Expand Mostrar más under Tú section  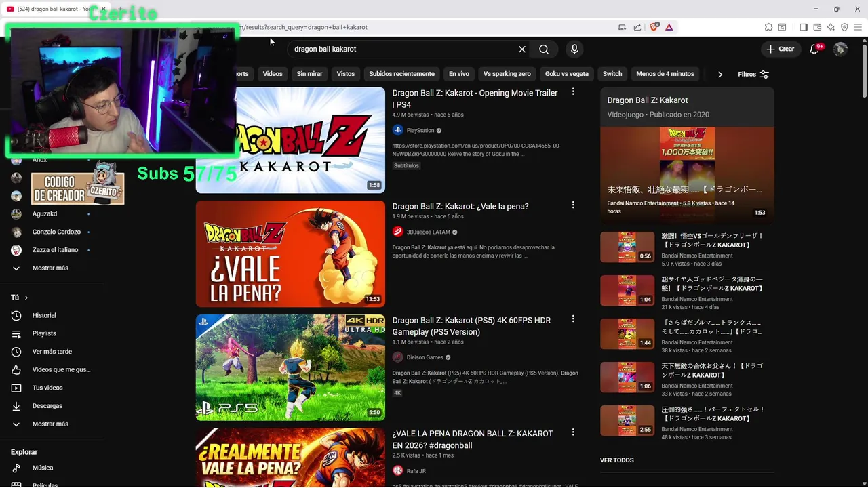[x=52, y=424]
